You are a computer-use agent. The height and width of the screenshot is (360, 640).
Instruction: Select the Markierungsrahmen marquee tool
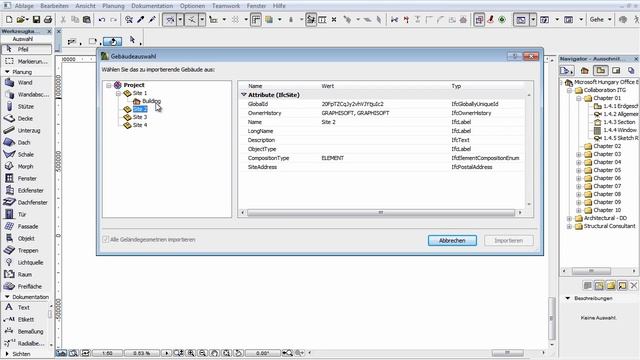(x=27, y=61)
